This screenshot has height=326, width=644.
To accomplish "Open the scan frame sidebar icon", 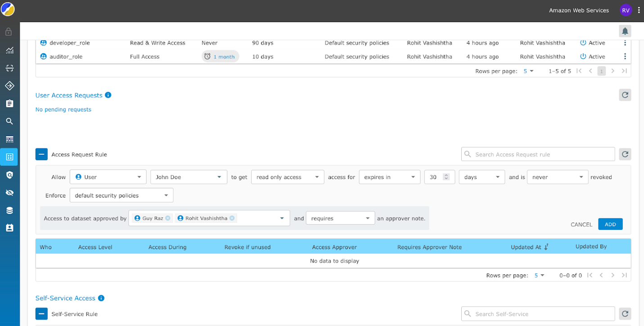I will pyautogui.click(x=9, y=68).
